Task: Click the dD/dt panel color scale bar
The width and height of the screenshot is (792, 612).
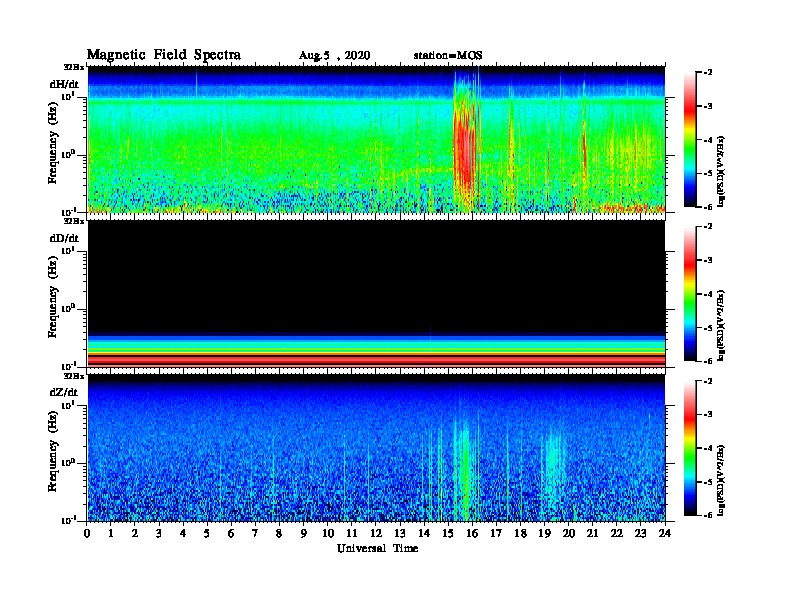Action: [x=690, y=293]
